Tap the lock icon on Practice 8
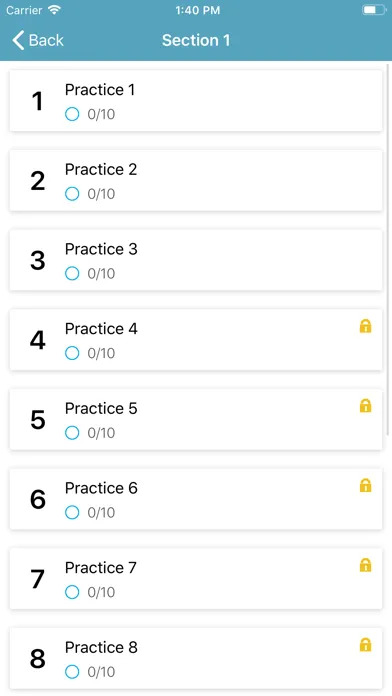The width and height of the screenshot is (392, 696). [365, 645]
